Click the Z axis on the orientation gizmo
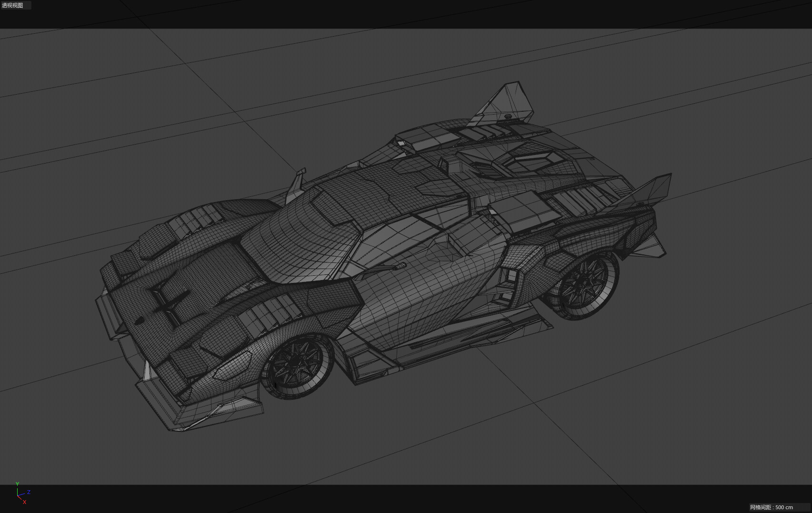Viewport: 812px width, 513px height. (29, 493)
